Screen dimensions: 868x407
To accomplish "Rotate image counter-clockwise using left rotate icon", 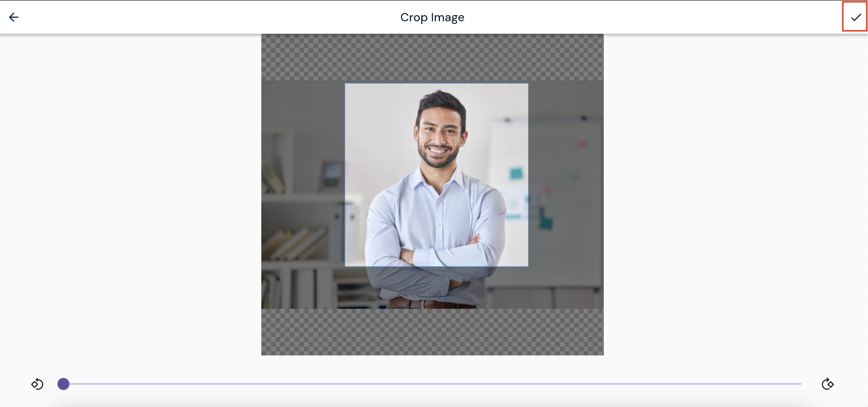I will (37, 384).
